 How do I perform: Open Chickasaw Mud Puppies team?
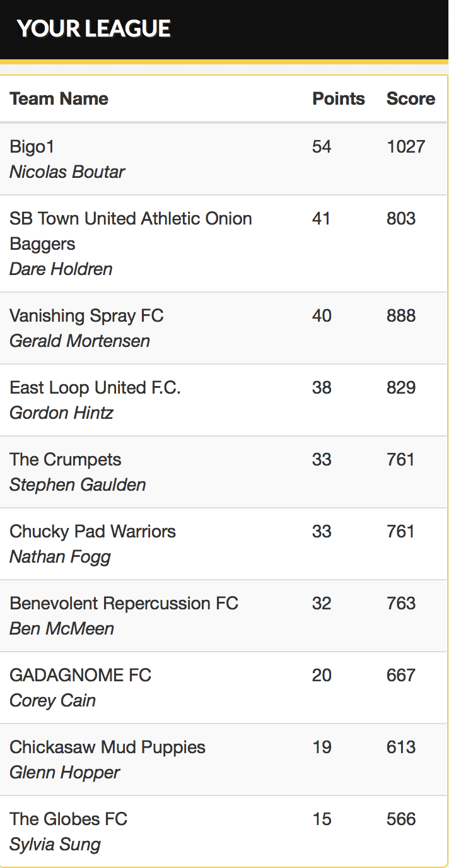107,747
